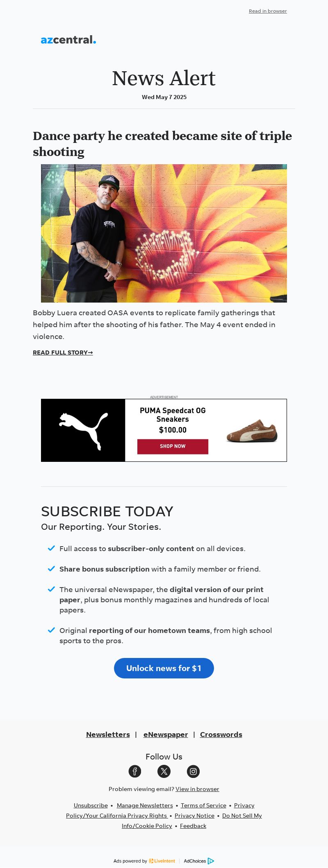
Task: Open the Newsletters footer link
Action: coord(108,735)
